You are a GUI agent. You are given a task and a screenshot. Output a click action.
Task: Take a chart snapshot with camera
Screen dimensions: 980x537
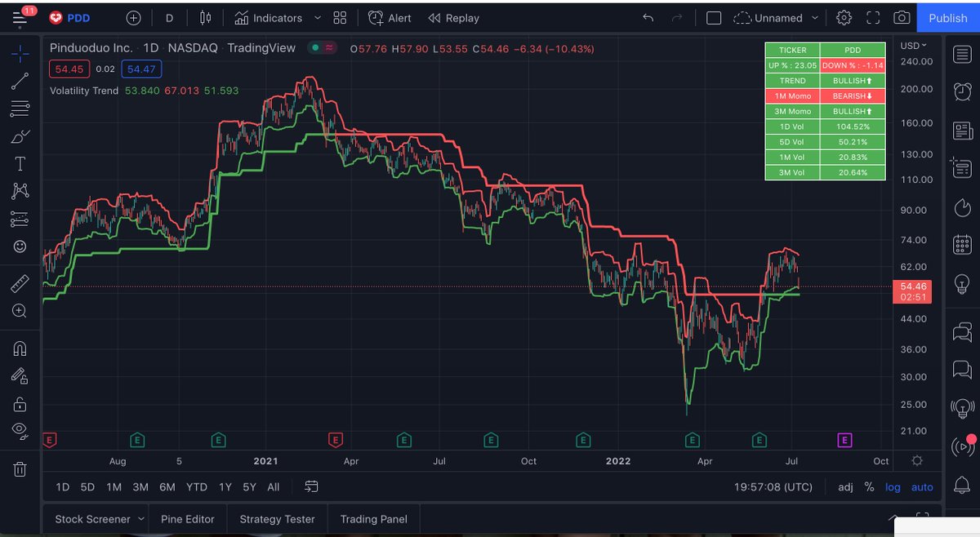(901, 17)
